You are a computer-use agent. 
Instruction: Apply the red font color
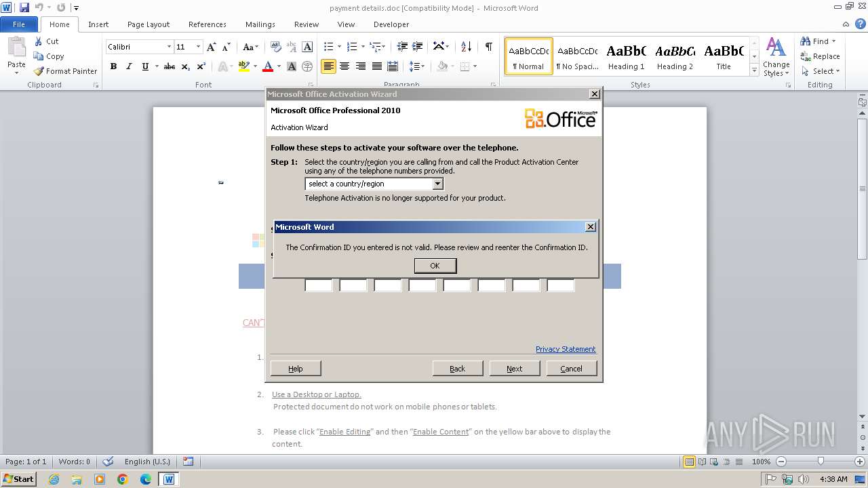pos(268,66)
